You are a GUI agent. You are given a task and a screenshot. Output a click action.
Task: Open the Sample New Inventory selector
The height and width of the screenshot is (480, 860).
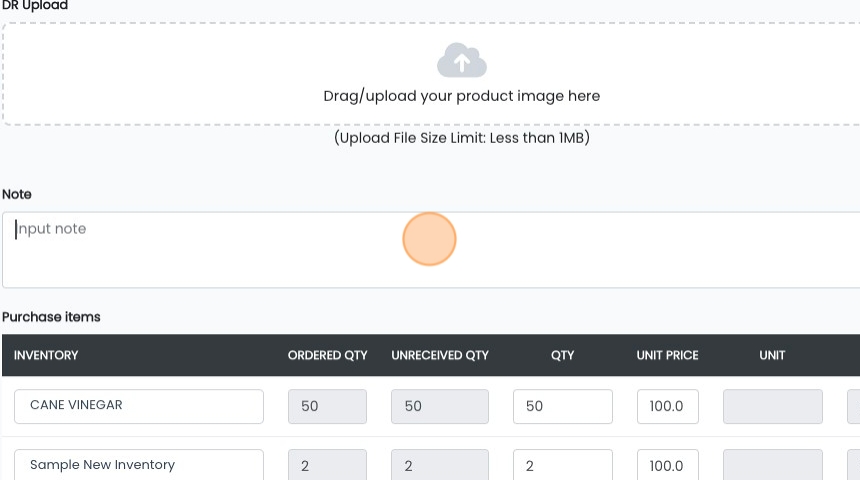pyautogui.click(x=139, y=465)
